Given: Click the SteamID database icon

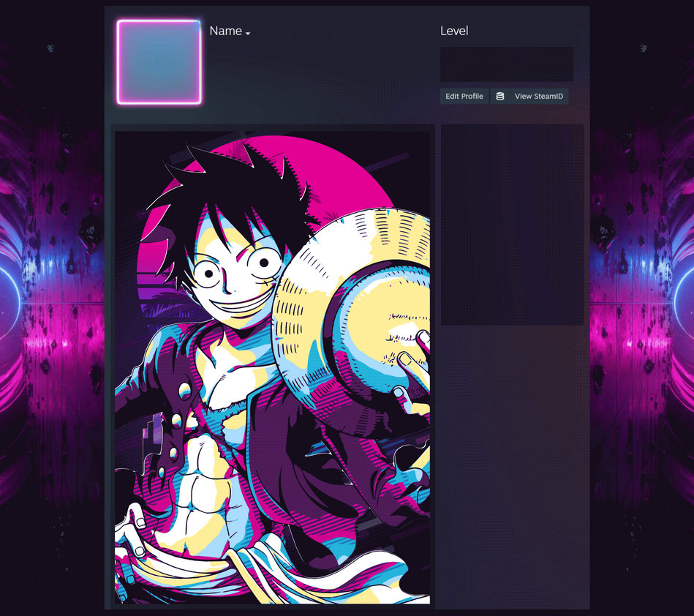Looking at the screenshot, I should [x=500, y=96].
